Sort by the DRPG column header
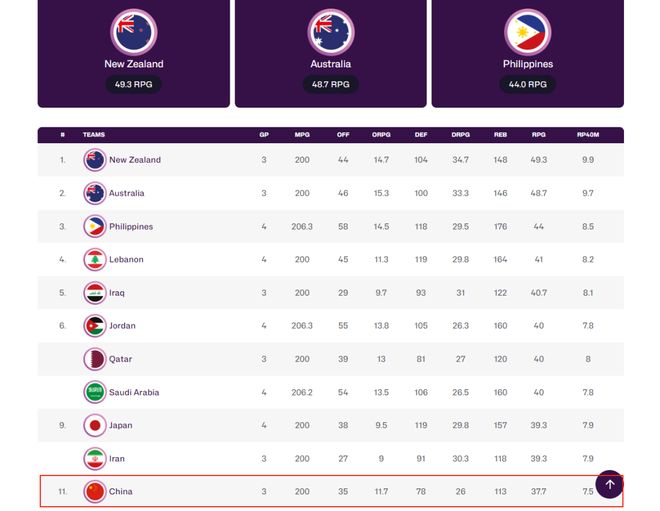 460,135
